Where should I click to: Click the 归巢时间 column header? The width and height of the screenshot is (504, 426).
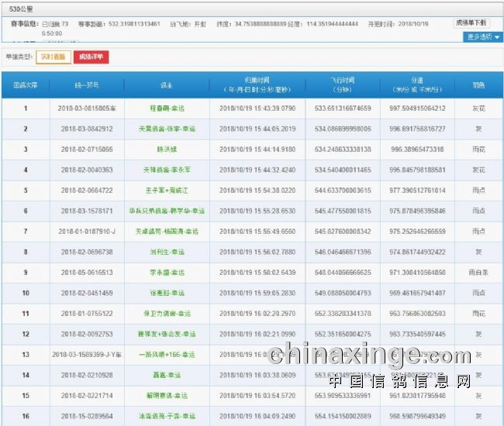[257, 84]
